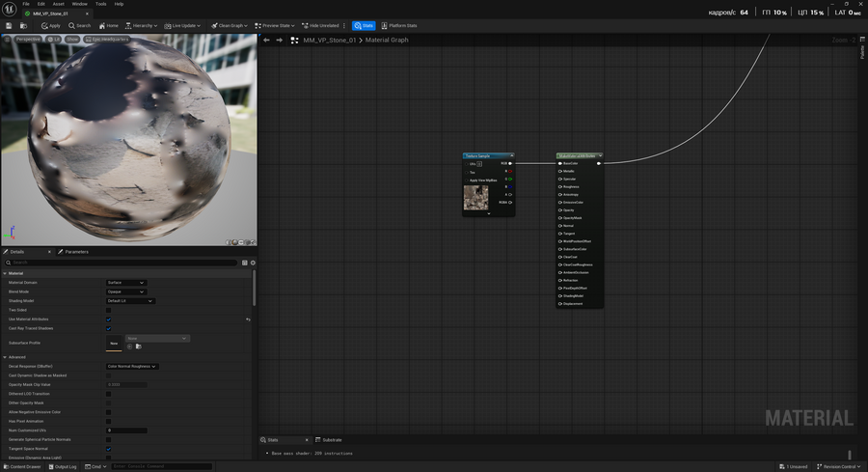Enable the Two Sided checkbox

[109, 310]
